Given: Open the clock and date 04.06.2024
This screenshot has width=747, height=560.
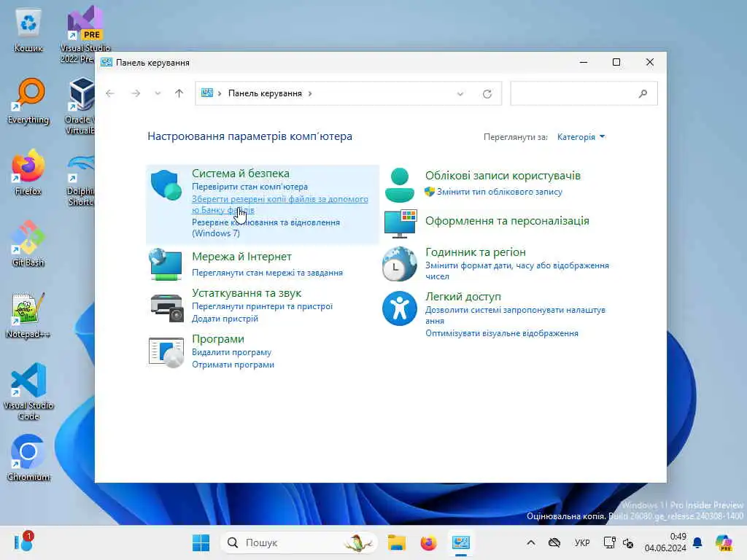Looking at the screenshot, I should point(665,542).
